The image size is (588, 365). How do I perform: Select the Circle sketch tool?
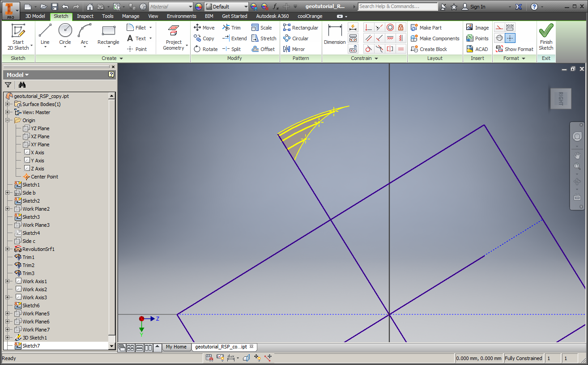[65, 36]
